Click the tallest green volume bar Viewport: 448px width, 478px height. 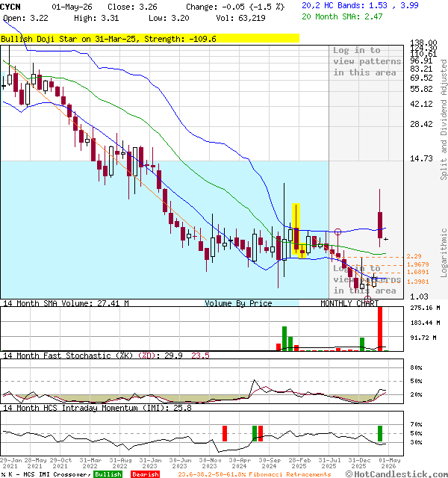(x=284, y=338)
